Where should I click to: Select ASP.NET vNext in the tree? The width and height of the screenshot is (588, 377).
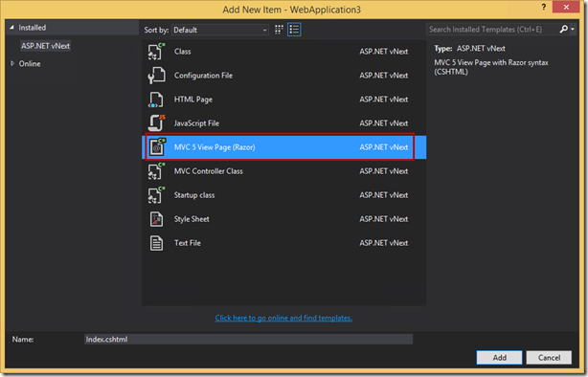tap(45, 46)
